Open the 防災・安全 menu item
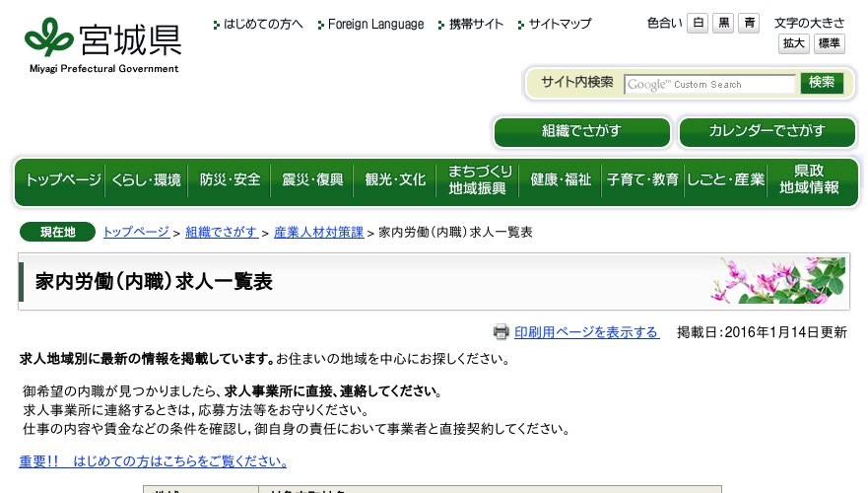This screenshot has height=493, width=868. tap(230, 180)
